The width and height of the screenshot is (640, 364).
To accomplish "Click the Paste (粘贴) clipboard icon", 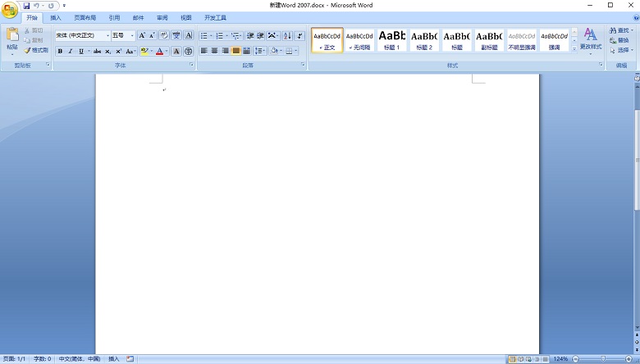I will coord(11,39).
